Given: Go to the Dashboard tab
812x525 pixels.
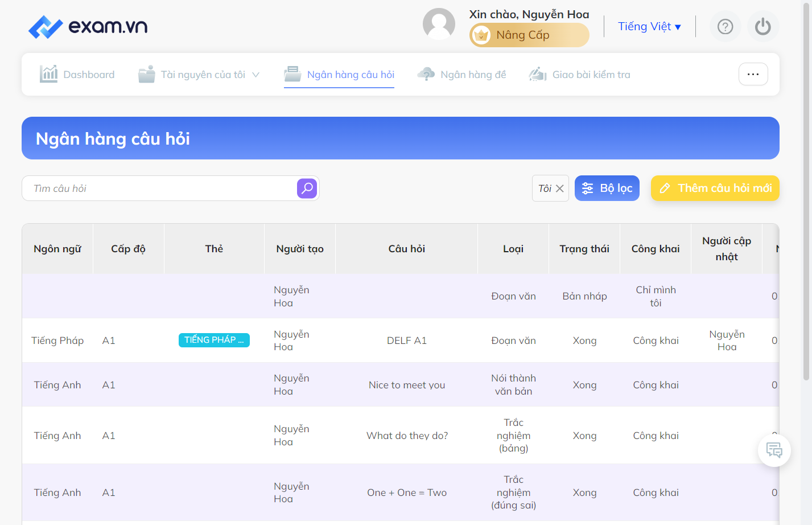Looking at the screenshot, I should (77, 74).
